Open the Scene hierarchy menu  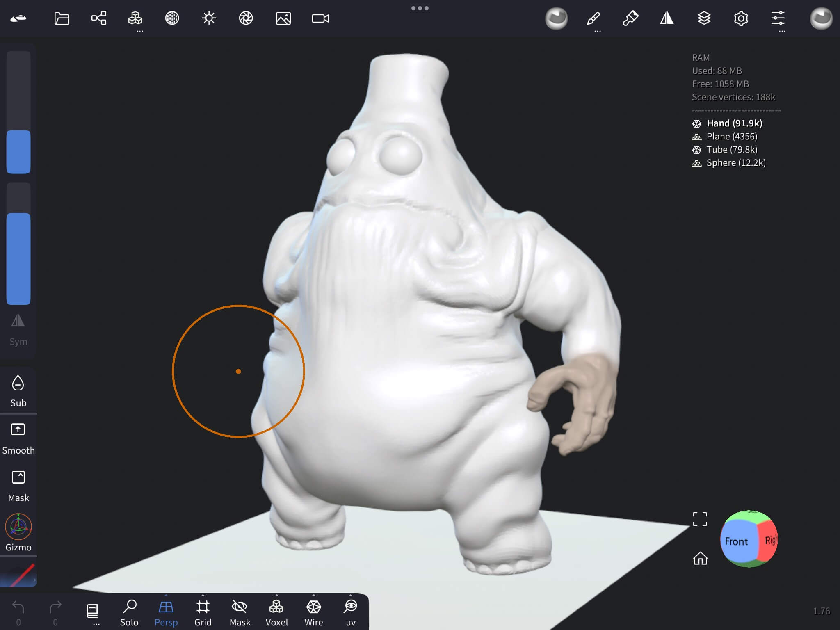click(x=98, y=18)
